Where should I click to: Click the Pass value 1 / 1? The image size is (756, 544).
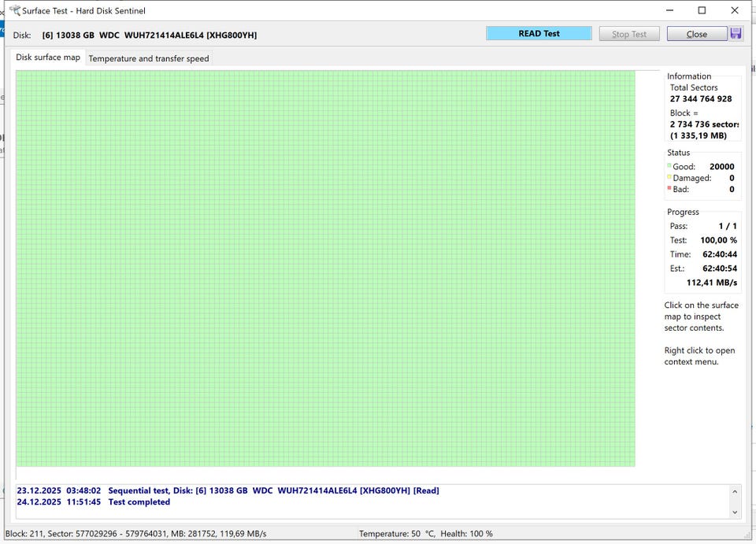click(728, 226)
